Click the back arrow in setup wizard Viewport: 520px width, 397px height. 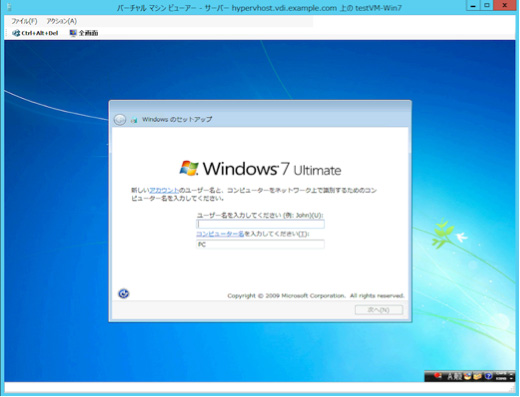point(120,119)
